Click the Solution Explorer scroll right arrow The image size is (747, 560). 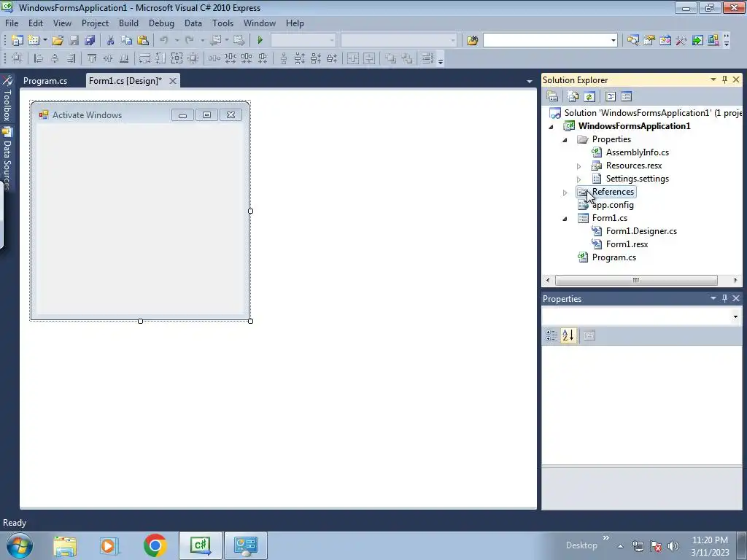point(735,280)
